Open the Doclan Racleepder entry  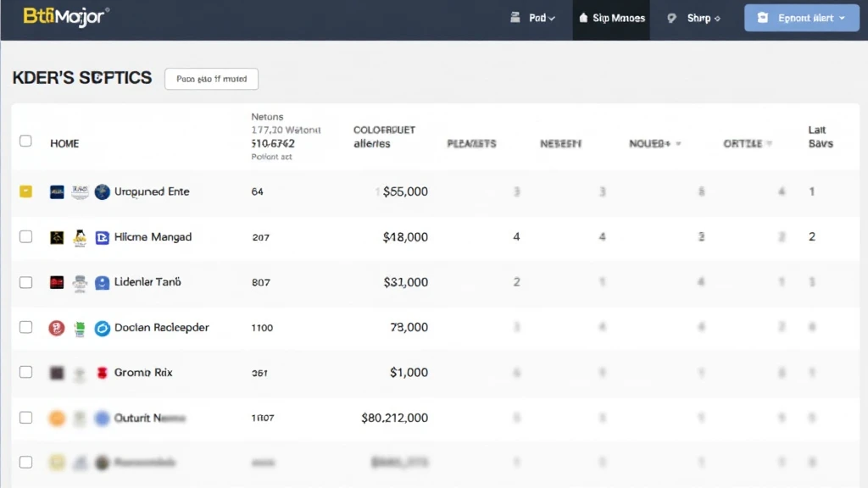tap(162, 327)
